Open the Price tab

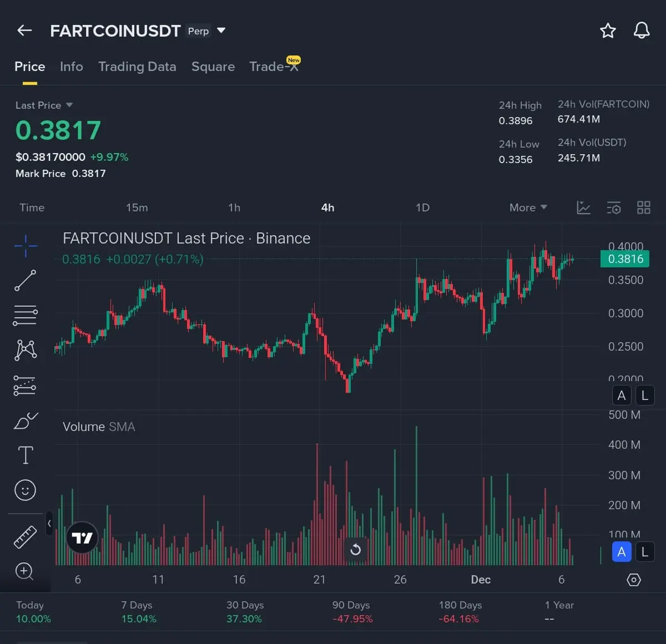coord(29,67)
